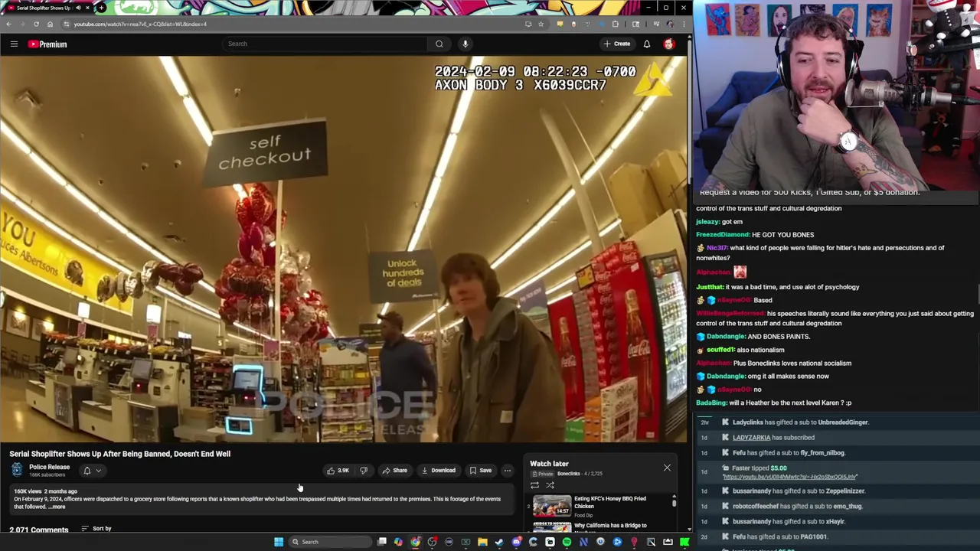The width and height of the screenshot is (980, 551).
Task: Open channel notification bell dropdown
Action: click(91, 471)
